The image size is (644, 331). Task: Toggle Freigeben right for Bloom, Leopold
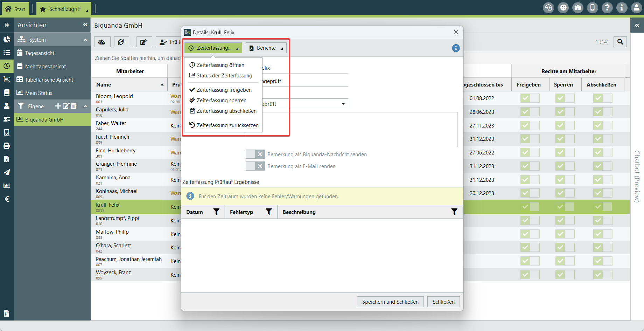coord(530,98)
